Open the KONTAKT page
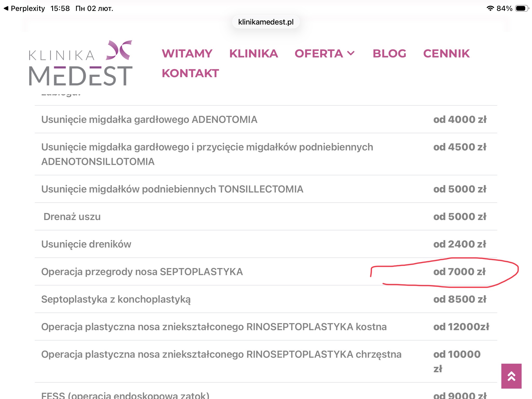 [x=190, y=73]
